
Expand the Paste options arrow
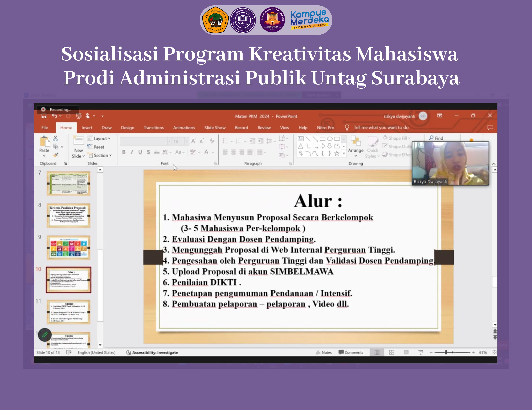coord(44,156)
